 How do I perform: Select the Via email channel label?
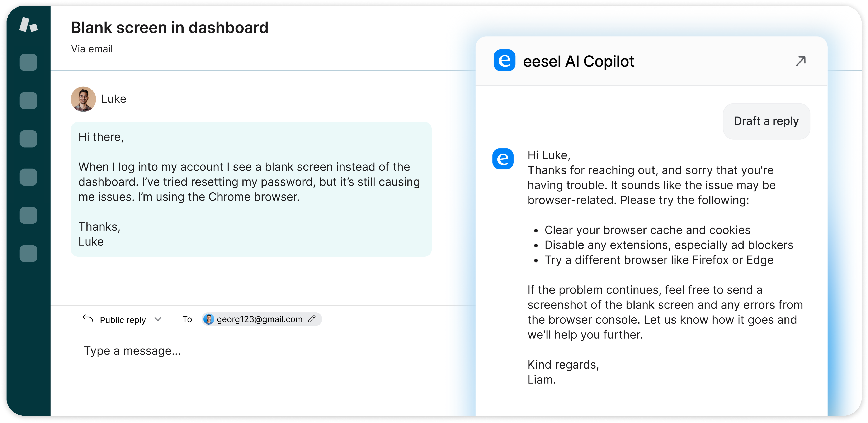click(92, 48)
